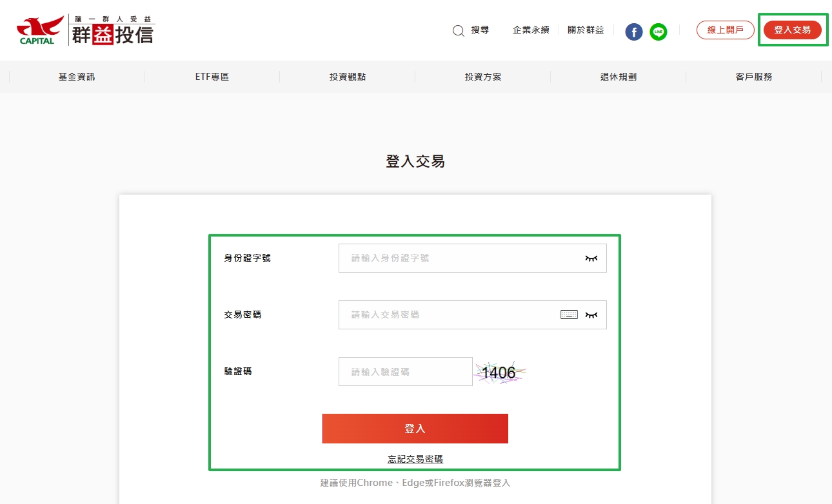Click the red 登入 submit button
The image size is (832, 504).
click(x=415, y=429)
